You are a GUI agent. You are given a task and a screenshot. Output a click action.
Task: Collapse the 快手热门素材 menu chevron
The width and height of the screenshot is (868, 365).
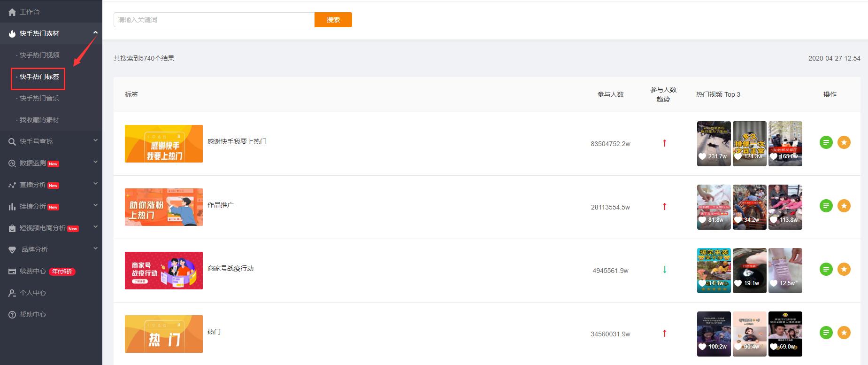click(95, 32)
